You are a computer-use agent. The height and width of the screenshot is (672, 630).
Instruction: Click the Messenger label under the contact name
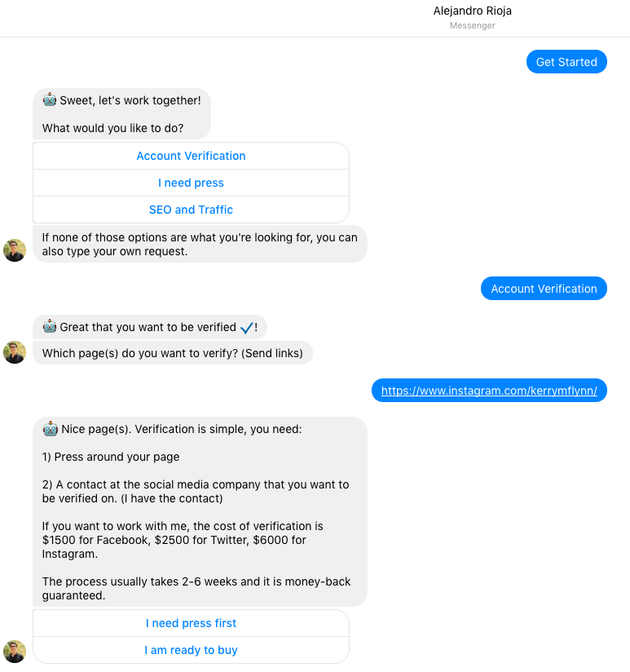point(472,25)
